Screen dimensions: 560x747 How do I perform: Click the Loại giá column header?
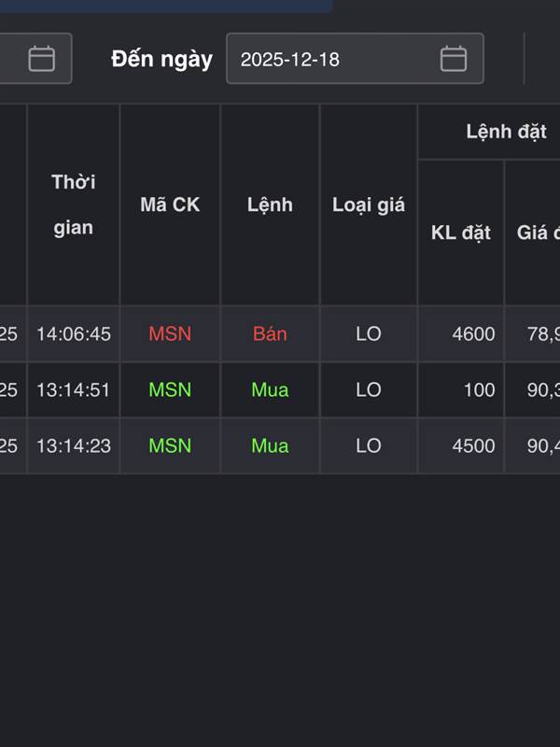coord(369,204)
